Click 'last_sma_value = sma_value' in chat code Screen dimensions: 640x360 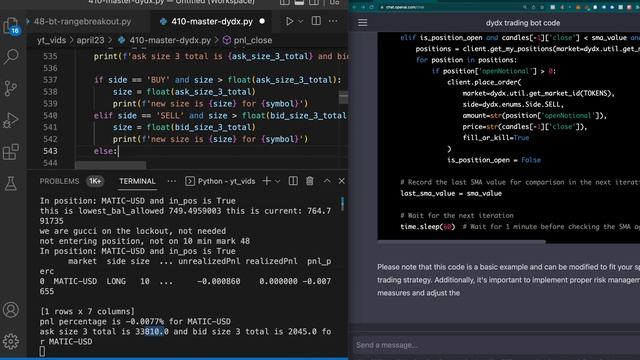tap(451, 193)
